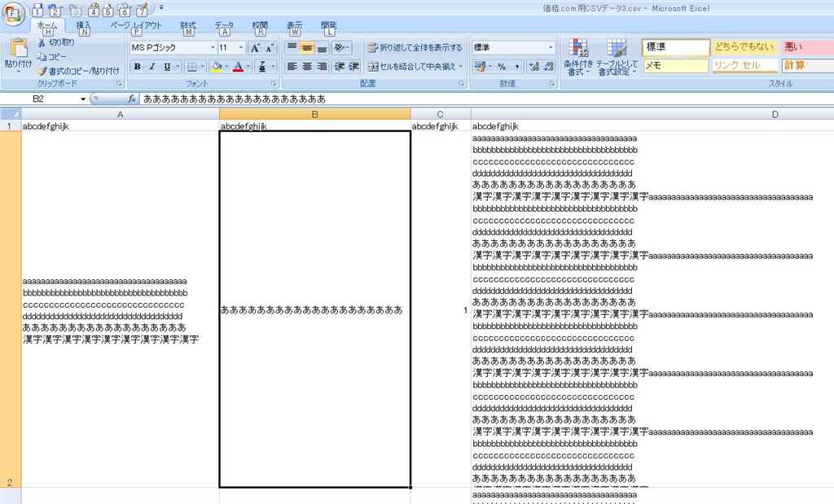Expand the Clipboard group dialog launcher
This screenshot has width=834, height=504.
pyautogui.click(x=119, y=84)
